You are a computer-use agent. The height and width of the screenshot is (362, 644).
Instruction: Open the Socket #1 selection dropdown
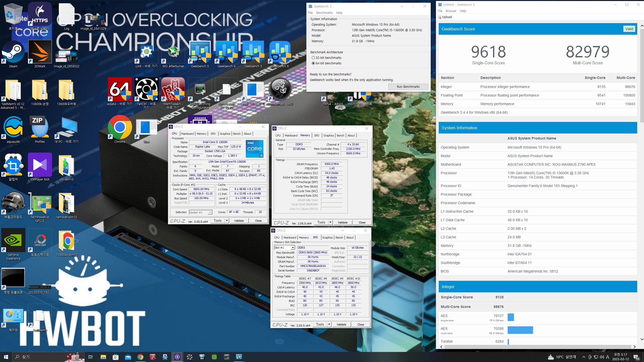pos(200,212)
